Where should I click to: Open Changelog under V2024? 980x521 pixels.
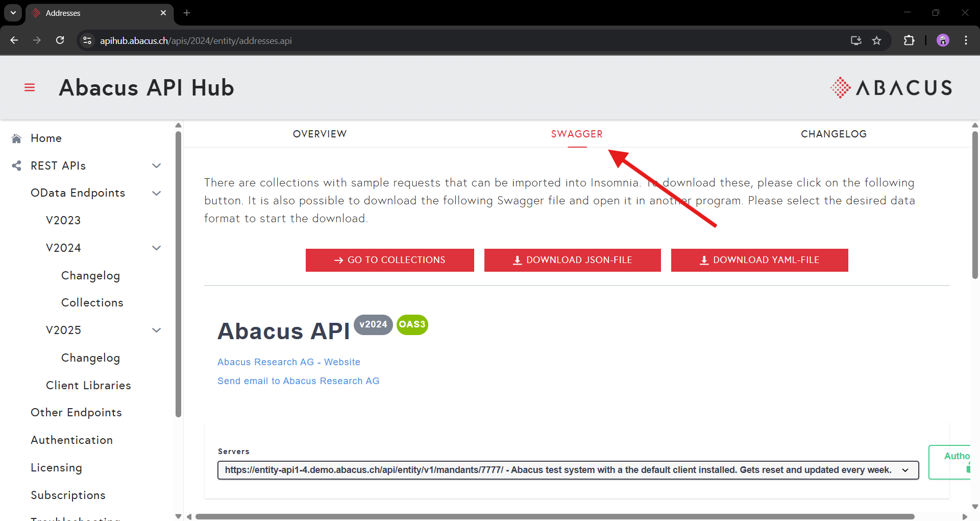pos(90,275)
